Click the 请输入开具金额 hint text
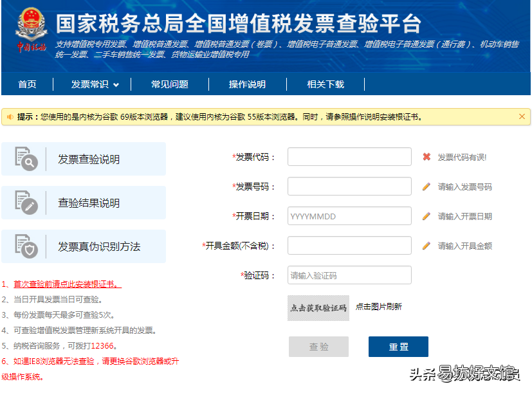Image resolution: width=532 pixels, height=393 pixels. [x=465, y=246]
